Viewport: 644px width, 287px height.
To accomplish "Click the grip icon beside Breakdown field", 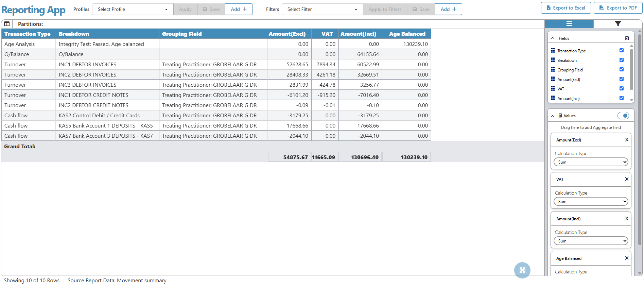I will pos(553,60).
